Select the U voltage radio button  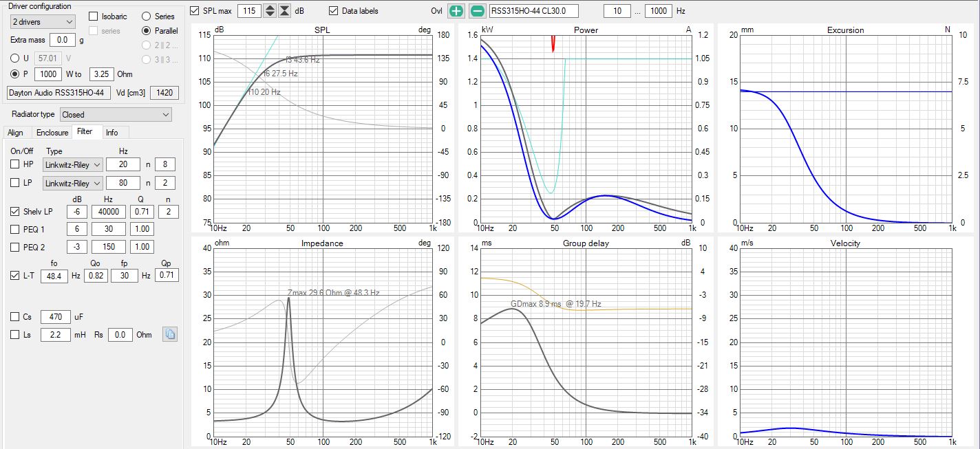tap(15, 58)
